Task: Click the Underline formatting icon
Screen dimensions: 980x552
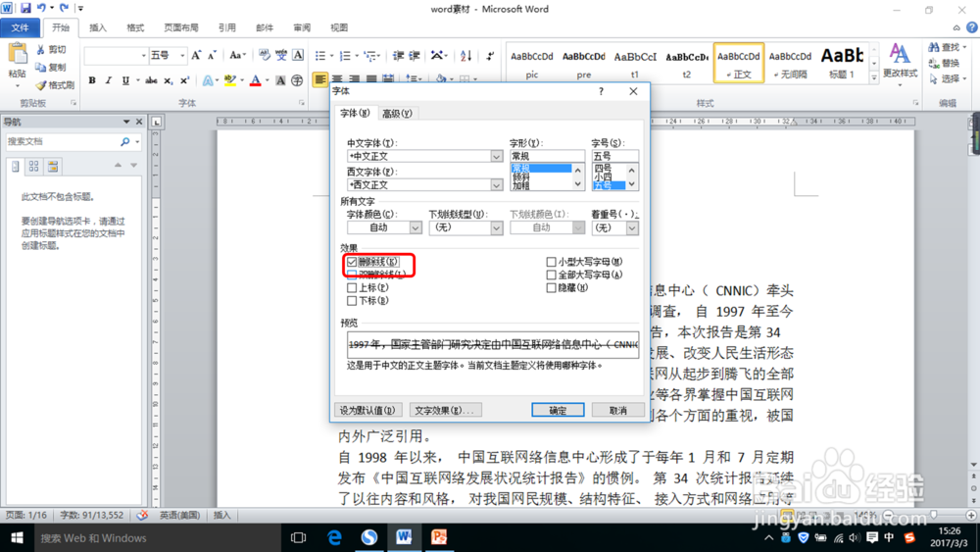Action: [x=125, y=80]
